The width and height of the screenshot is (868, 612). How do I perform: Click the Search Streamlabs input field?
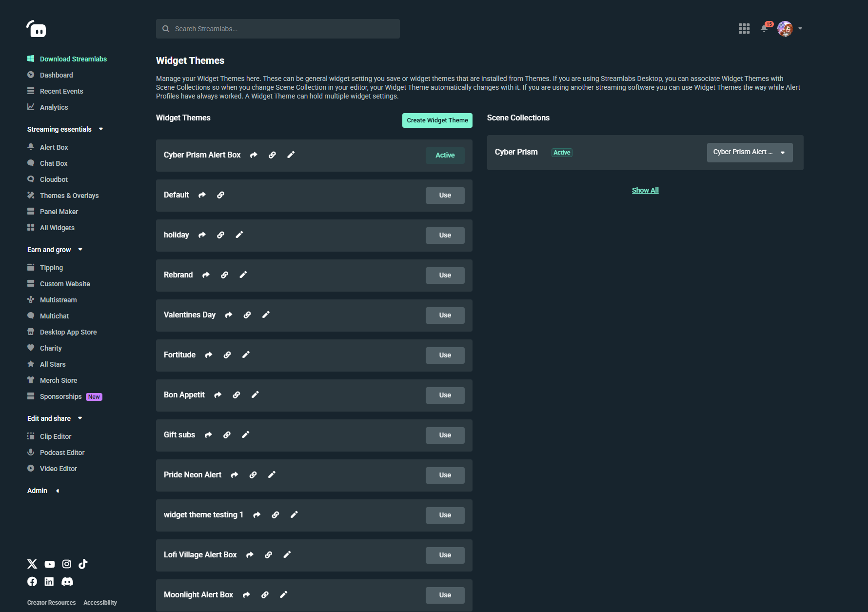[278, 29]
